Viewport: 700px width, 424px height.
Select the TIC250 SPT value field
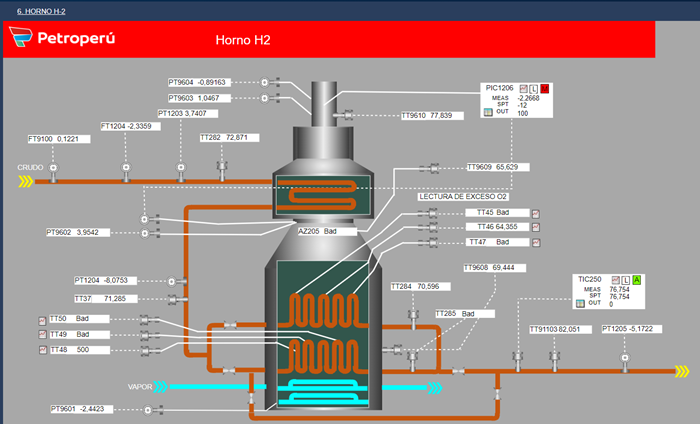click(619, 296)
